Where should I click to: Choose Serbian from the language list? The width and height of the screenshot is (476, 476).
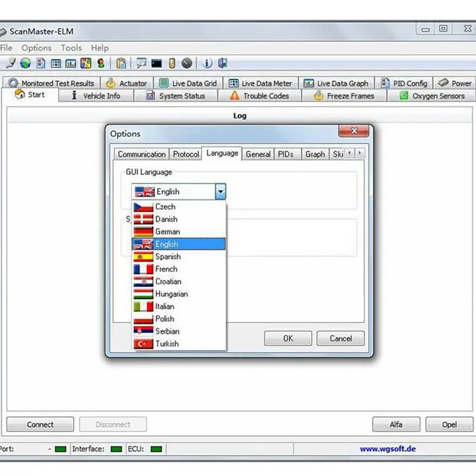click(179, 331)
